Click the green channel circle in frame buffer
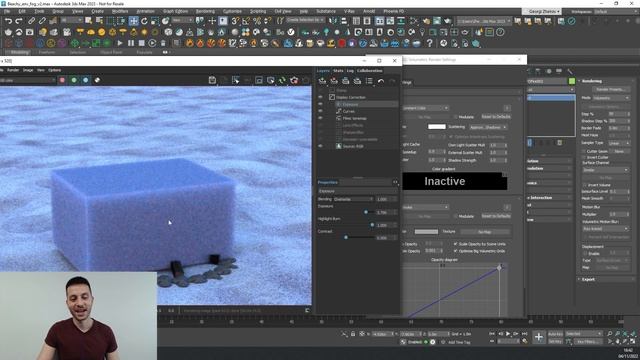640x360 pixels. pos(74,80)
